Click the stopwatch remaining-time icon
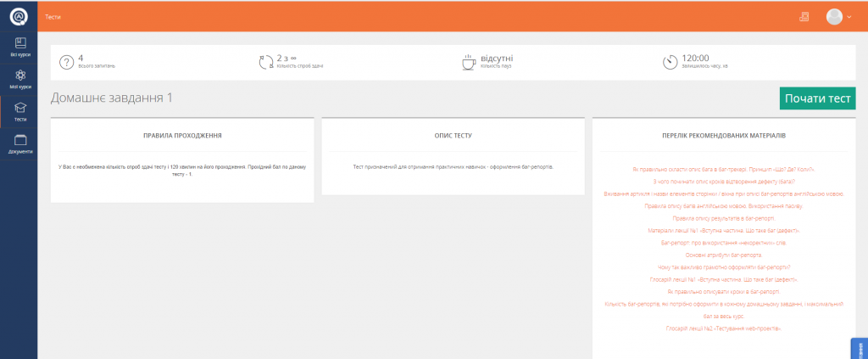Viewport: 868px width, 359px height. point(670,62)
